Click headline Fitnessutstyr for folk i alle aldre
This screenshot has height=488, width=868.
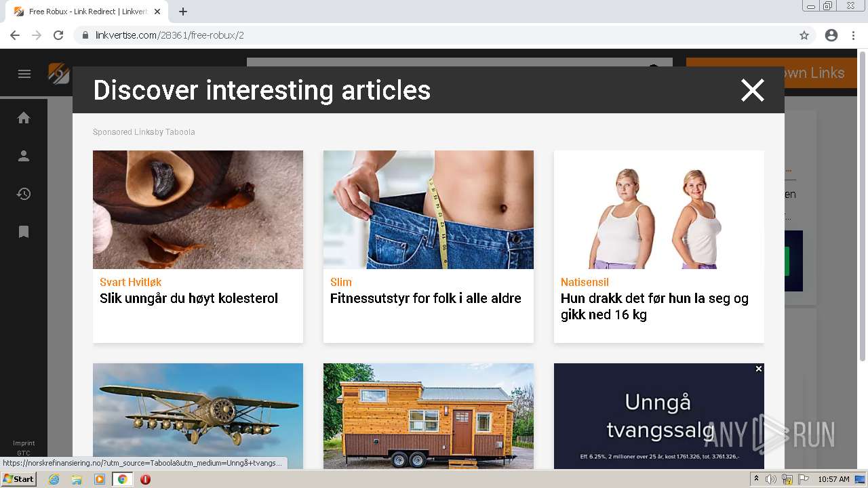[426, 298]
